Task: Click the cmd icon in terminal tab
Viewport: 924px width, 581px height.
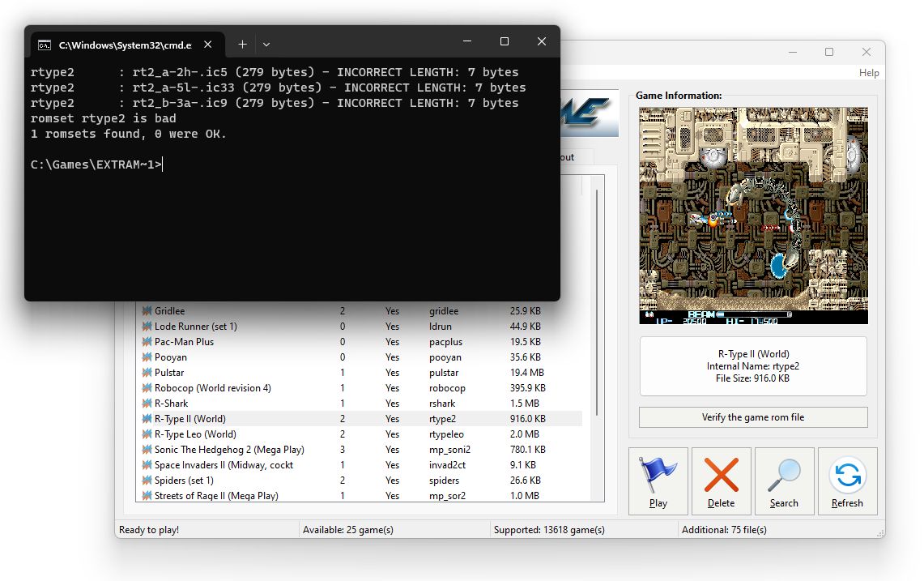Action: [x=45, y=45]
